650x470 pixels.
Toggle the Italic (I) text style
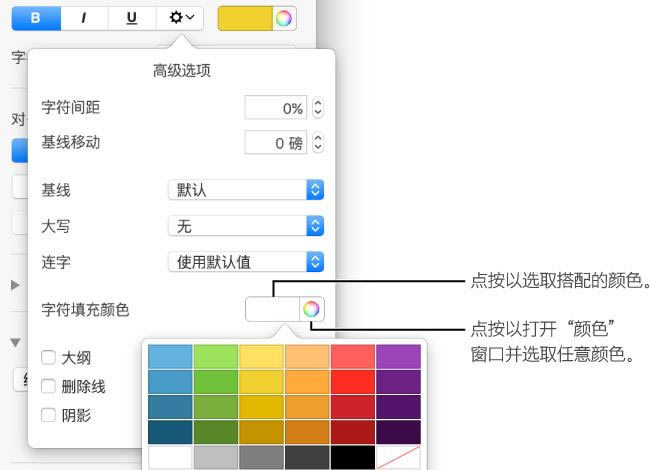pos(84,18)
